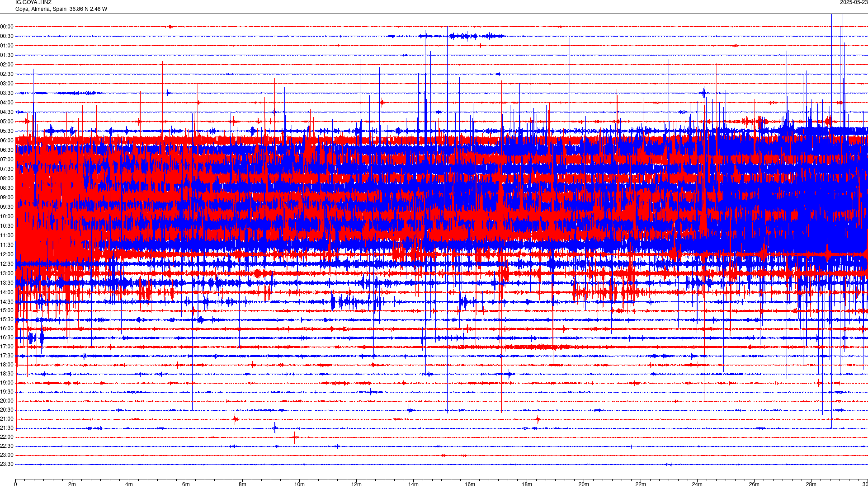Click the 01:00 row label
Viewport: 868px width, 488px height.
point(7,46)
